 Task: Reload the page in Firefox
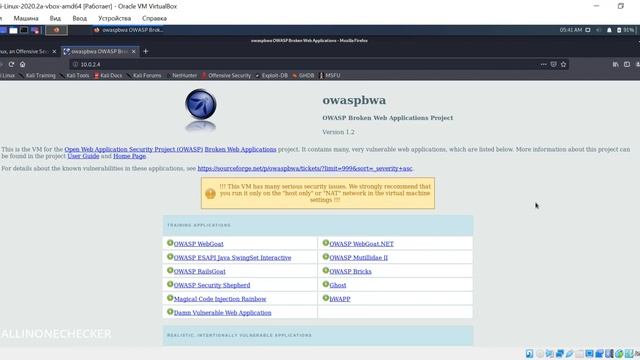(11, 64)
